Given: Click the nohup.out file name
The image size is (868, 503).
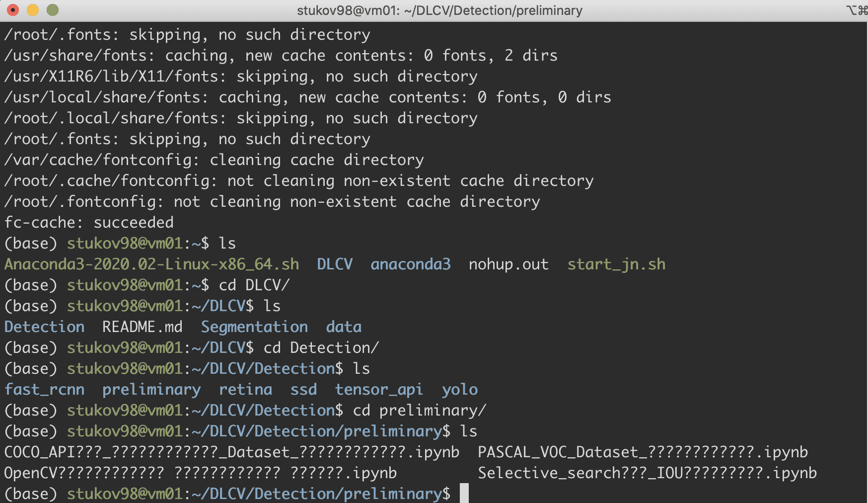Looking at the screenshot, I should (x=508, y=264).
